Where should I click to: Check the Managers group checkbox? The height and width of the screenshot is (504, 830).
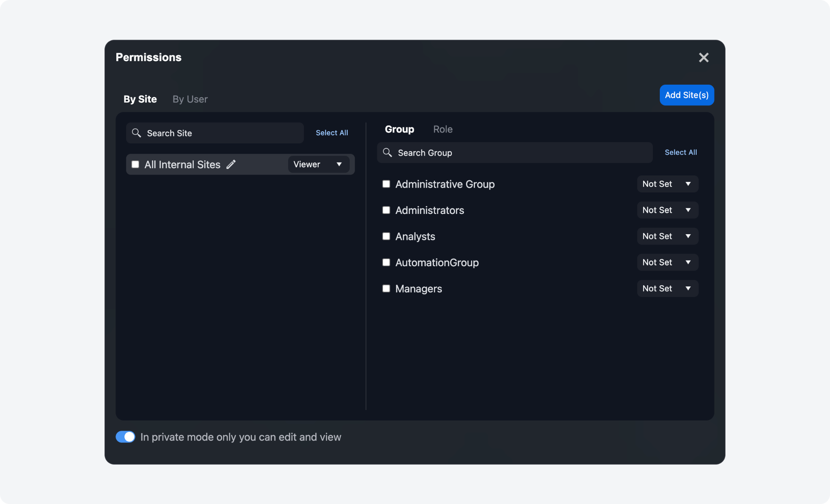[x=386, y=288]
